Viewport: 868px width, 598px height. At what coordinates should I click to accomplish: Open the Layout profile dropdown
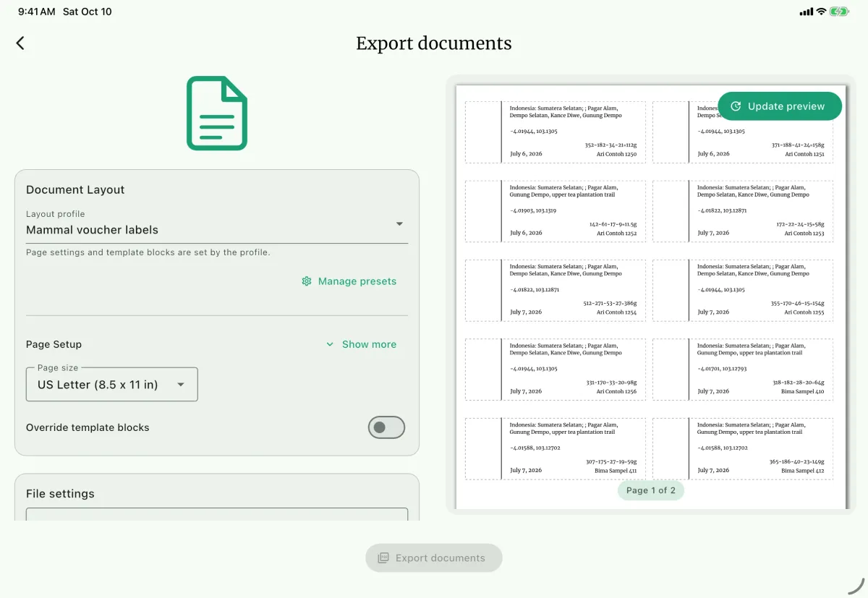(217, 225)
